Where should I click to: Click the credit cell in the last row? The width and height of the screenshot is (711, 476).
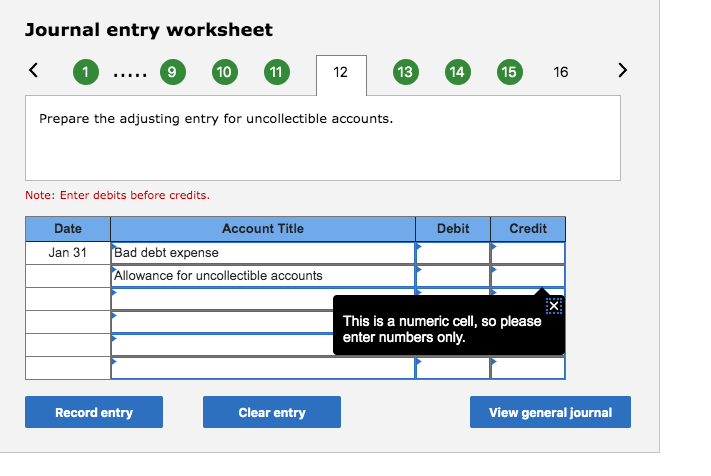(528, 368)
